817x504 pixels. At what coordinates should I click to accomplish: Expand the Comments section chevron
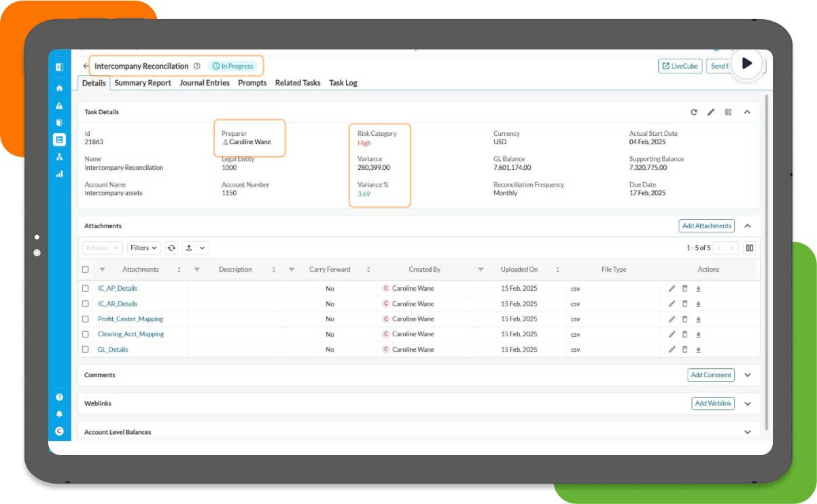[x=748, y=374]
